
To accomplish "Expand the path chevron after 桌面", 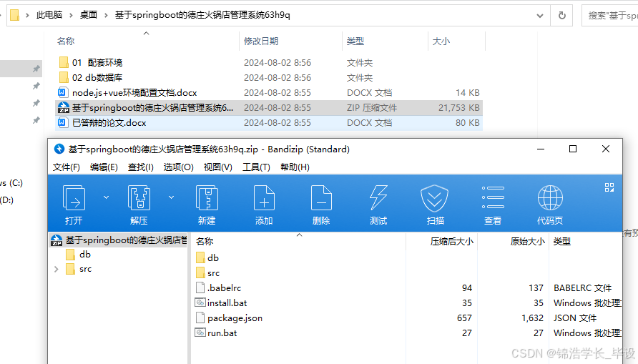I will pyautogui.click(x=106, y=16).
